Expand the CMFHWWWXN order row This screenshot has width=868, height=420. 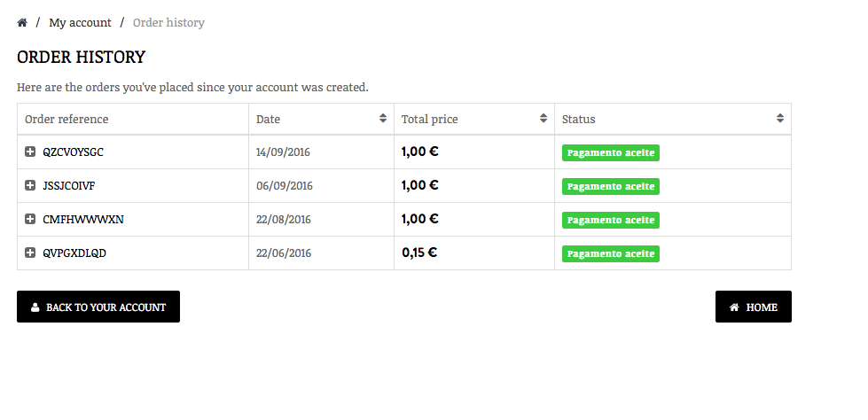tap(30, 220)
